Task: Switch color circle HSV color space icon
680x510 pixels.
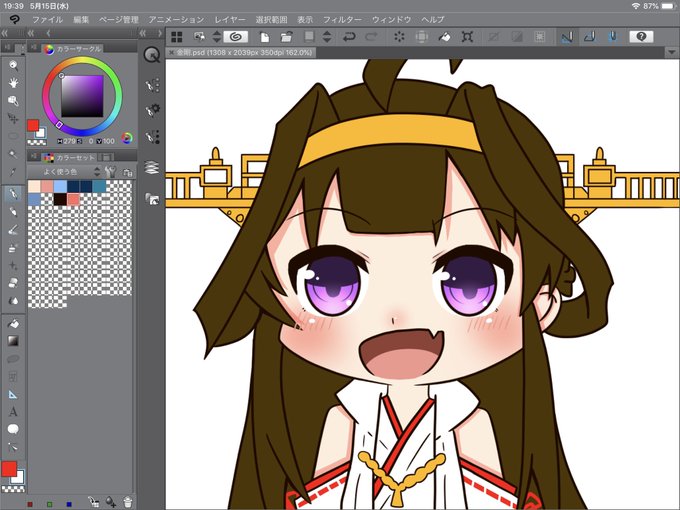Action: coord(127,138)
